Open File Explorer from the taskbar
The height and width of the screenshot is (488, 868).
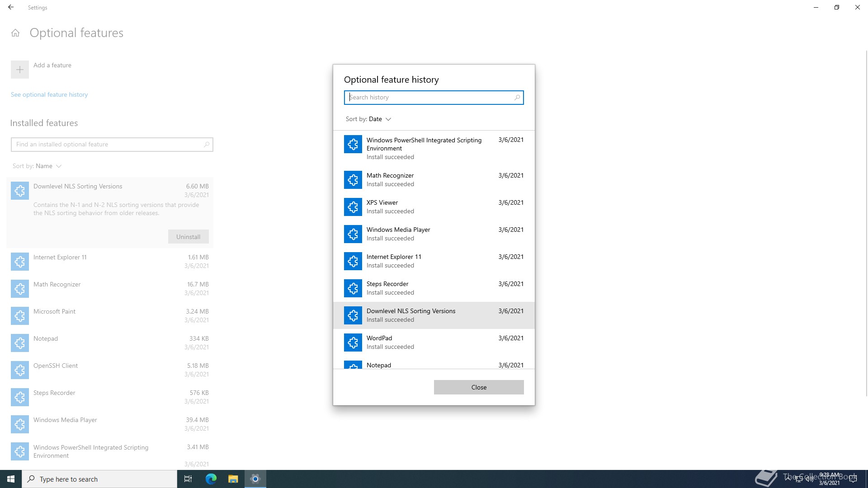(x=233, y=479)
